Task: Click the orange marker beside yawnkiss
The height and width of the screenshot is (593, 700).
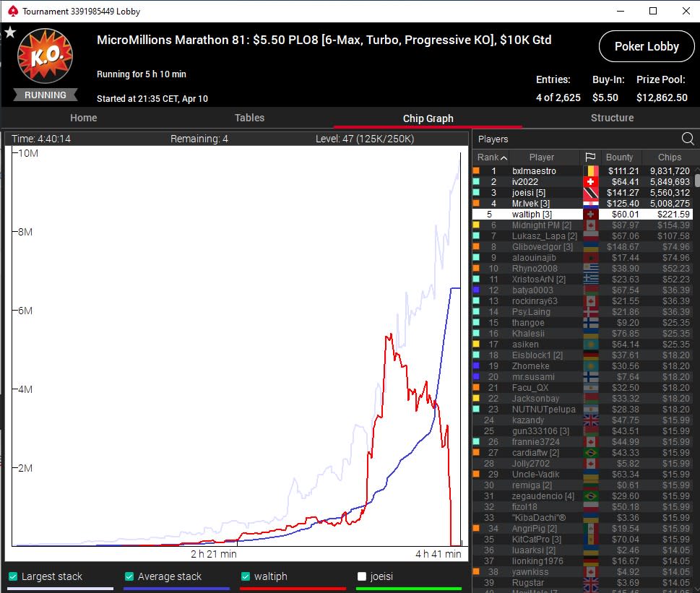Action: (x=476, y=571)
